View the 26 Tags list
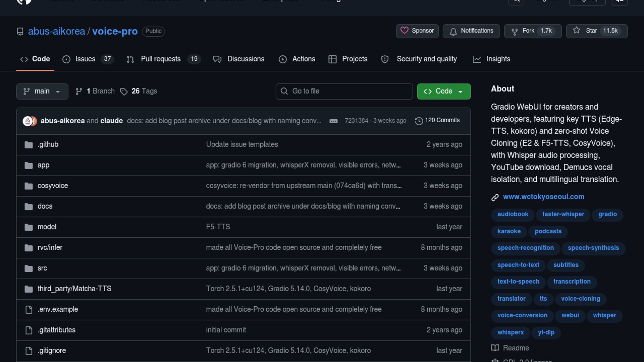The image size is (644, 362). (139, 91)
